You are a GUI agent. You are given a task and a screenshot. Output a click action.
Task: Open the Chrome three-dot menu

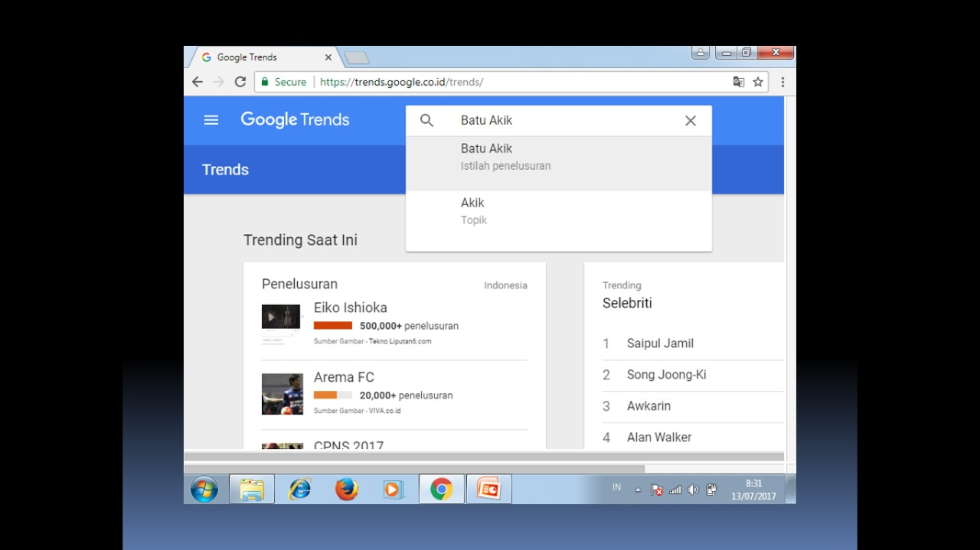(x=782, y=82)
